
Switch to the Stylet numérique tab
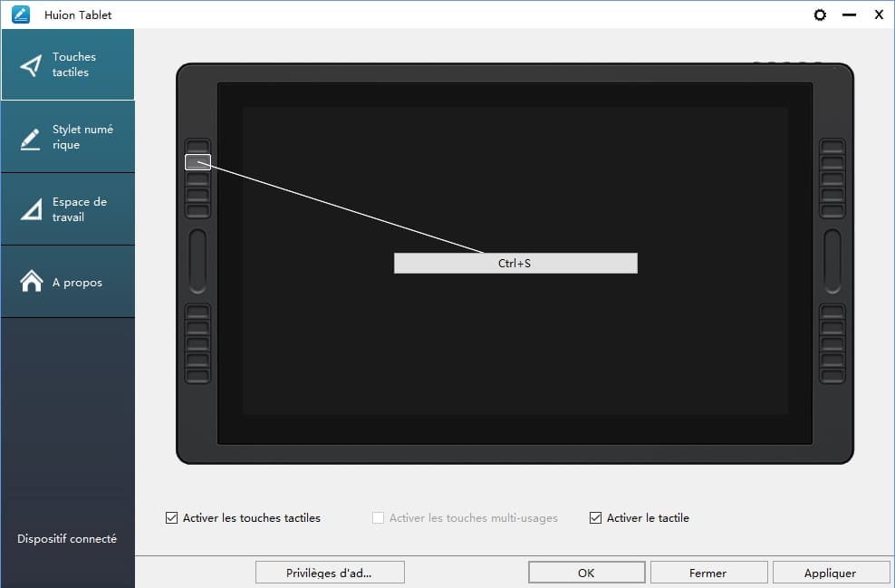(x=68, y=137)
